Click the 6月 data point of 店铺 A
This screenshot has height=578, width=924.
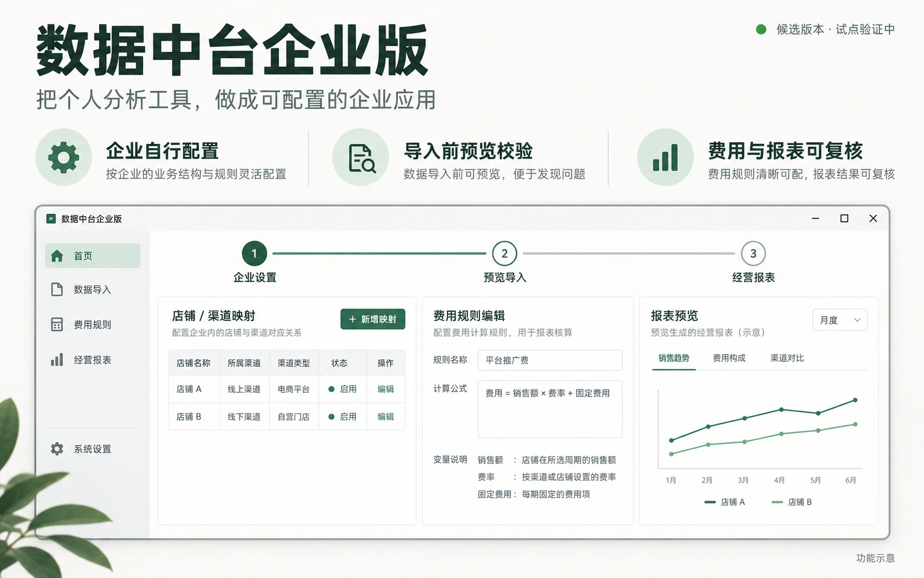tap(855, 400)
